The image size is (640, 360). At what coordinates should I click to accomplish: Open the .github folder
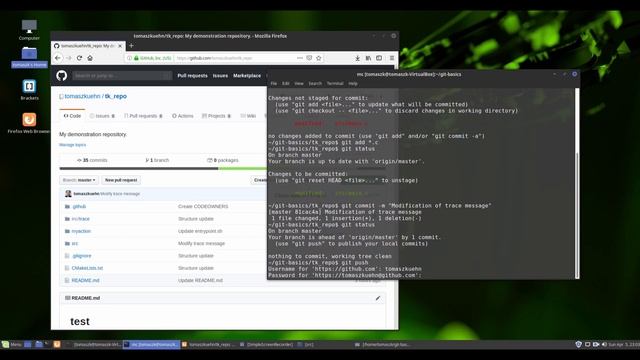[x=79, y=207]
